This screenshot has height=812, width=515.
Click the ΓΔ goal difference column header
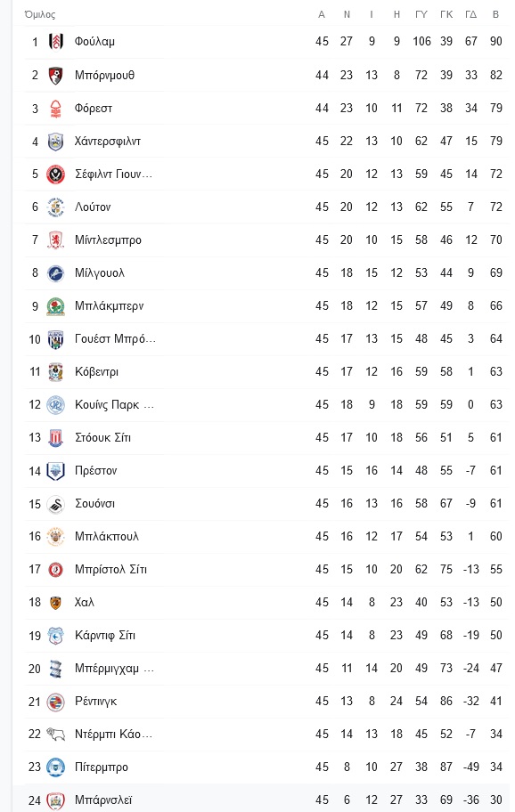(471, 14)
